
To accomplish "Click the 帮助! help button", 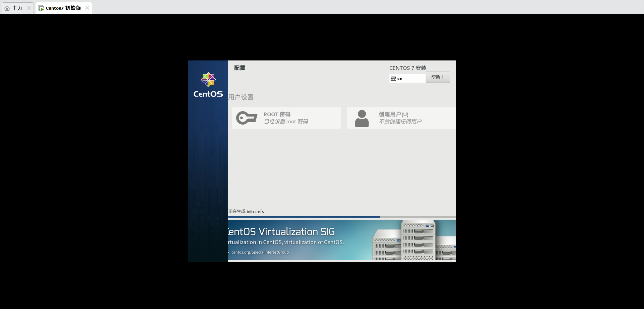I will click(x=438, y=77).
